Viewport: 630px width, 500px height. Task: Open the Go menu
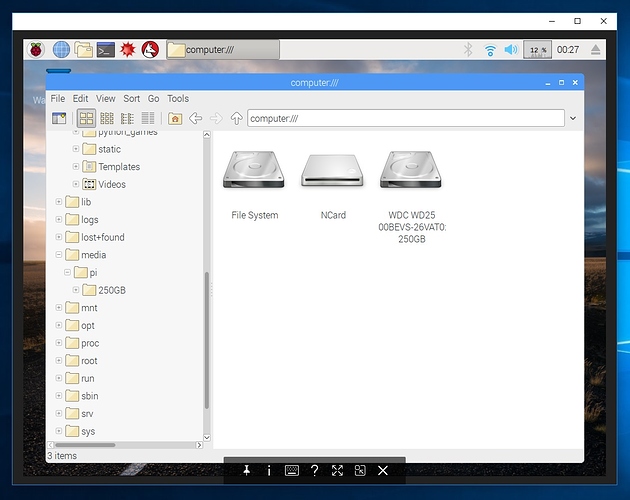tap(153, 98)
